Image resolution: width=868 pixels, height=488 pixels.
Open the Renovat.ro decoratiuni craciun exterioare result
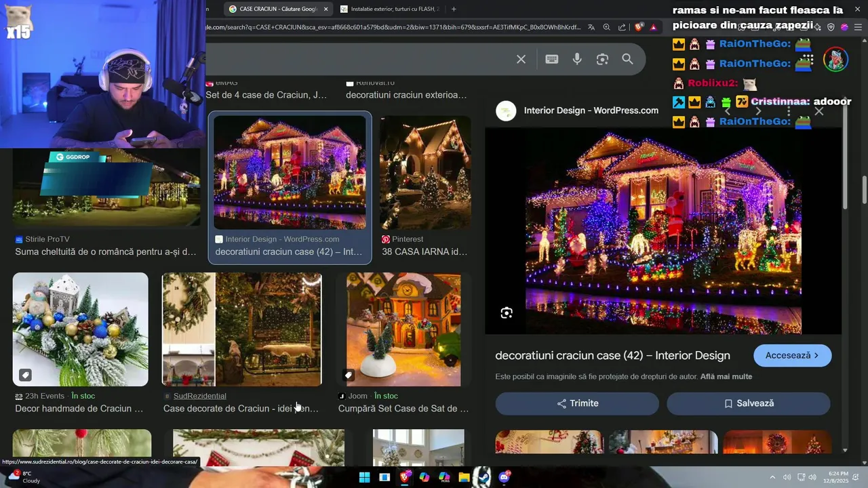406,95
